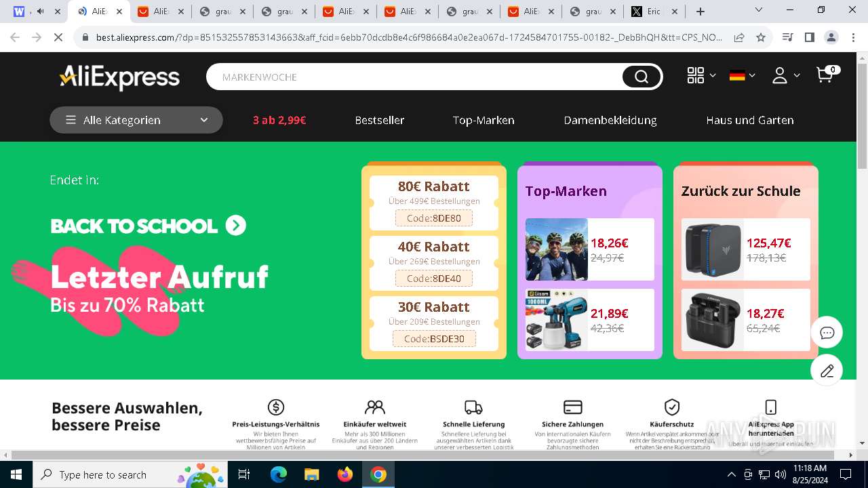This screenshot has width=868, height=488.
Task: Click the Schnelle Lieferung truck icon
Action: click(473, 407)
